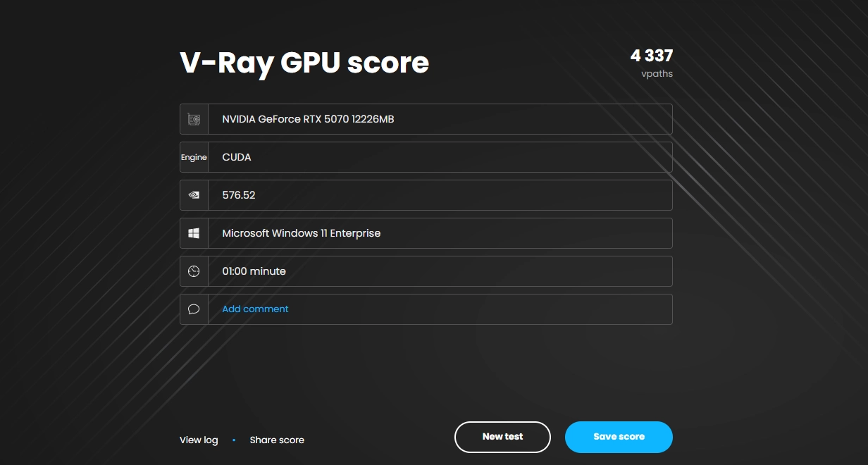
Task: Click the GPU card icon beside RTX 5070
Action: point(194,119)
